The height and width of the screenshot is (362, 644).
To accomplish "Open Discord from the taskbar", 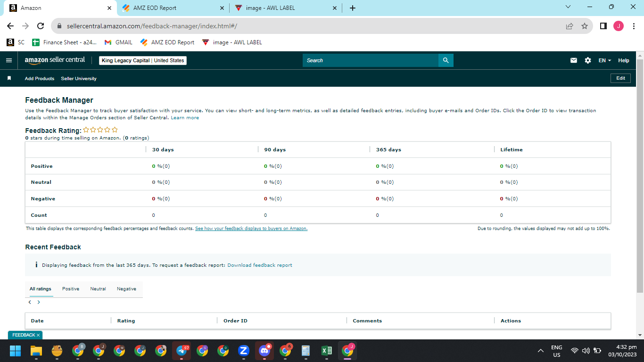I will pos(264,351).
